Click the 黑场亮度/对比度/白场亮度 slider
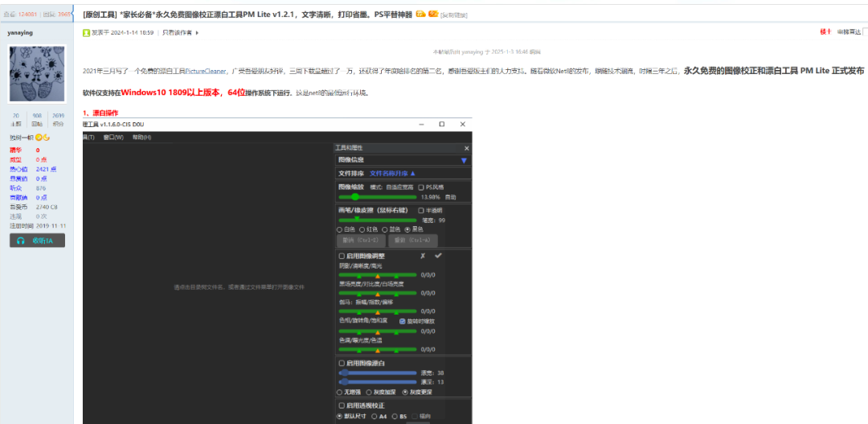868x424 pixels. (377, 293)
